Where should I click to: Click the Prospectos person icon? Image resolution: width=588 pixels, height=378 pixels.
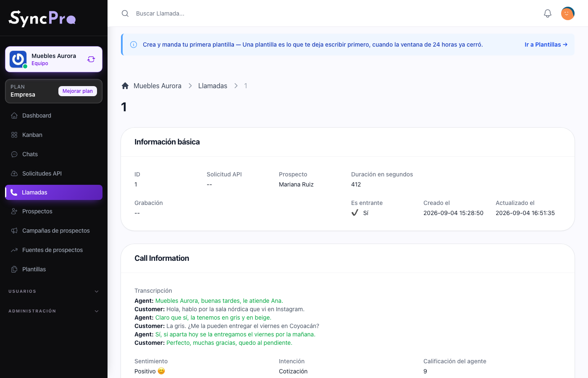[x=14, y=211]
